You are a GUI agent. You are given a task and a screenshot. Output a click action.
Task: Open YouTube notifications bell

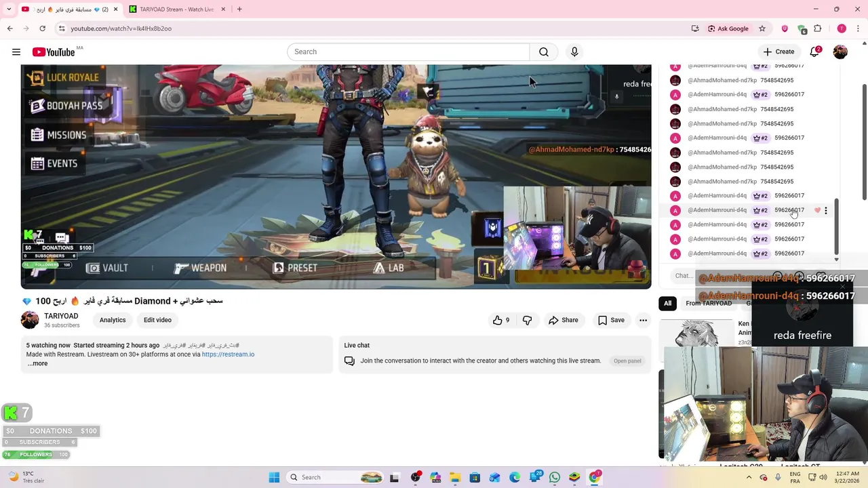click(x=814, y=52)
